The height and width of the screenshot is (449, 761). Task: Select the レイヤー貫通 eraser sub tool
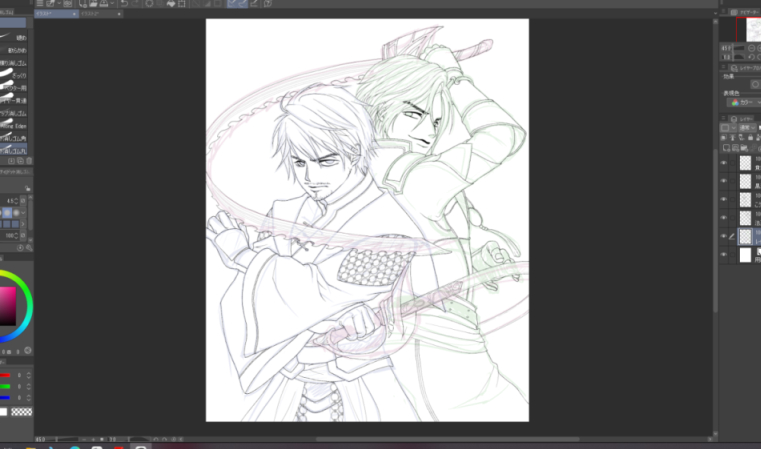click(x=14, y=100)
